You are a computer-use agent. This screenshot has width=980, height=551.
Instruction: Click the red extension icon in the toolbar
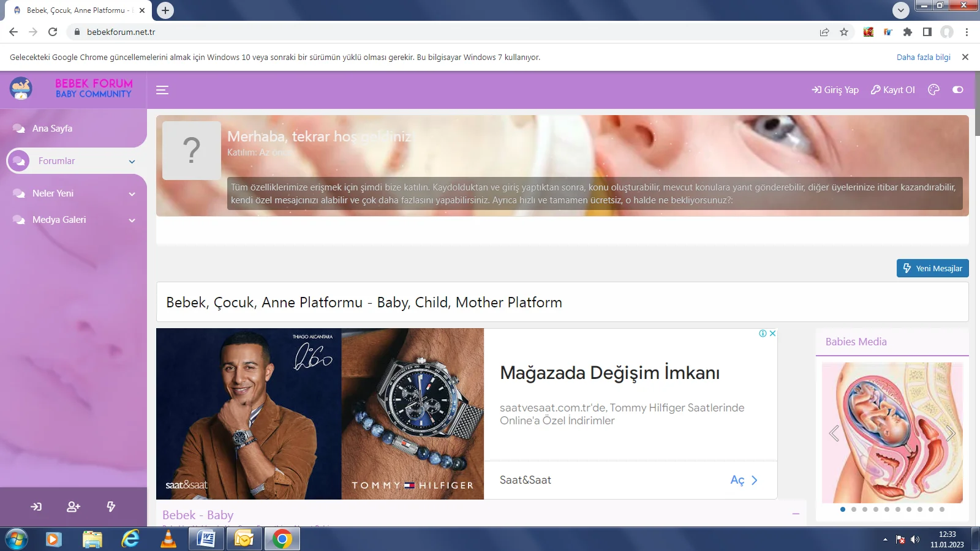pos(869,32)
